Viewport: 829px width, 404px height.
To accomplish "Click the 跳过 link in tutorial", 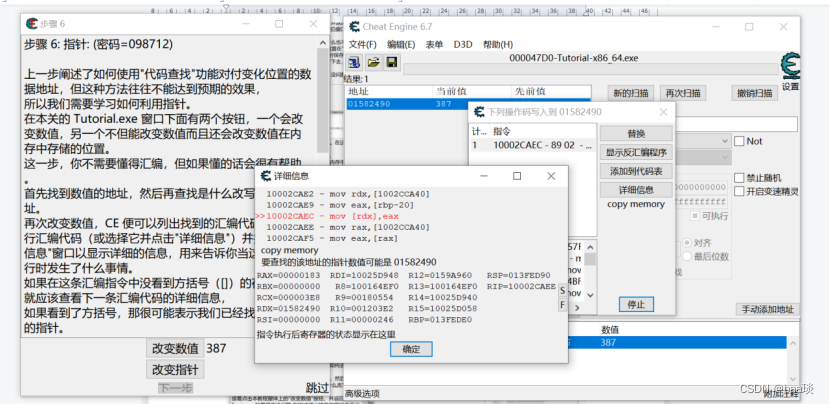I will (x=317, y=388).
